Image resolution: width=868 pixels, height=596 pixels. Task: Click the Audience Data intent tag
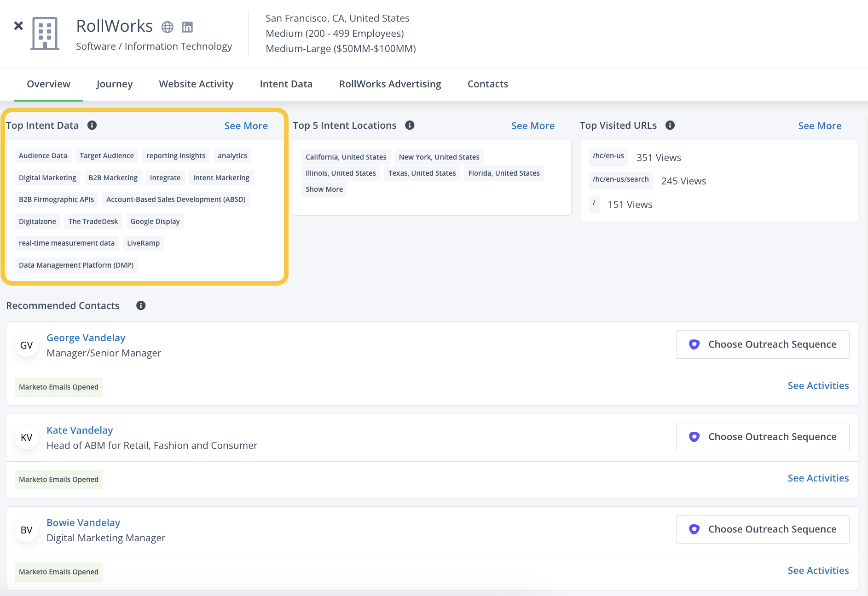point(43,156)
